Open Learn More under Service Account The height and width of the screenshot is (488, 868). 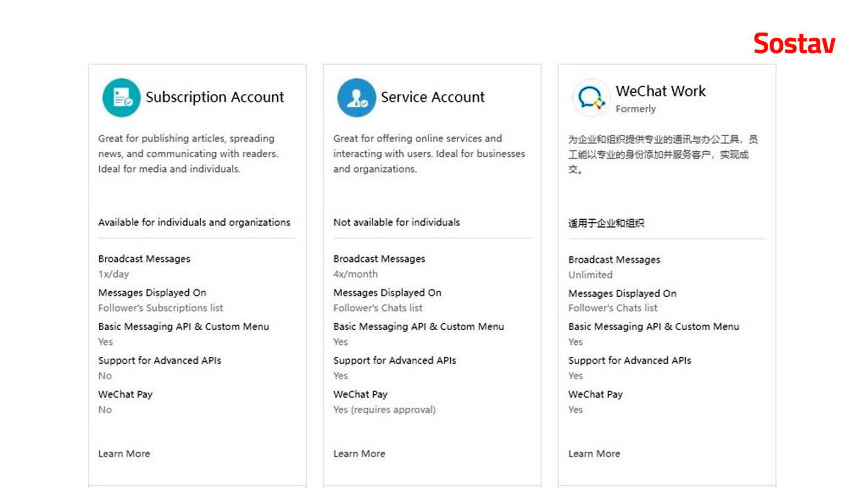coord(359,454)
